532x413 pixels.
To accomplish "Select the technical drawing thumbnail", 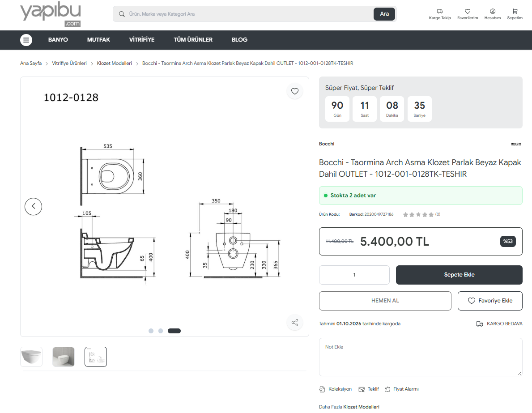I will [x=96, y=357].
